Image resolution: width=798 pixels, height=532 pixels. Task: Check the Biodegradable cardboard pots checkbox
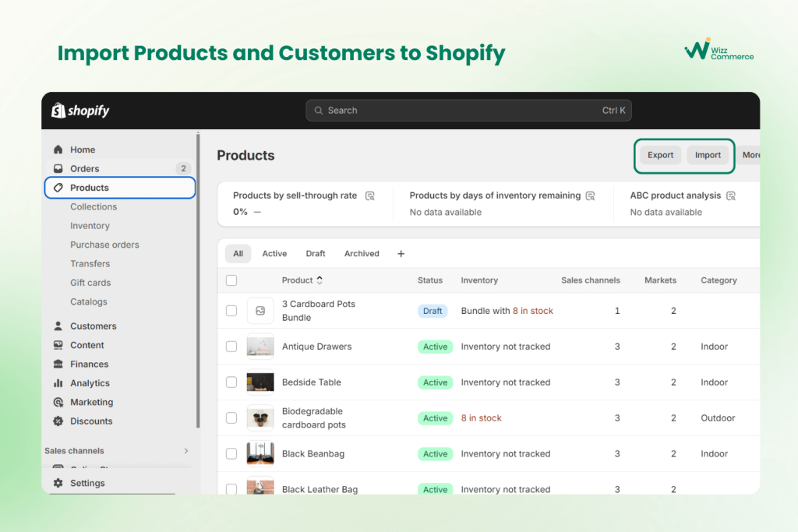(231, 418)
